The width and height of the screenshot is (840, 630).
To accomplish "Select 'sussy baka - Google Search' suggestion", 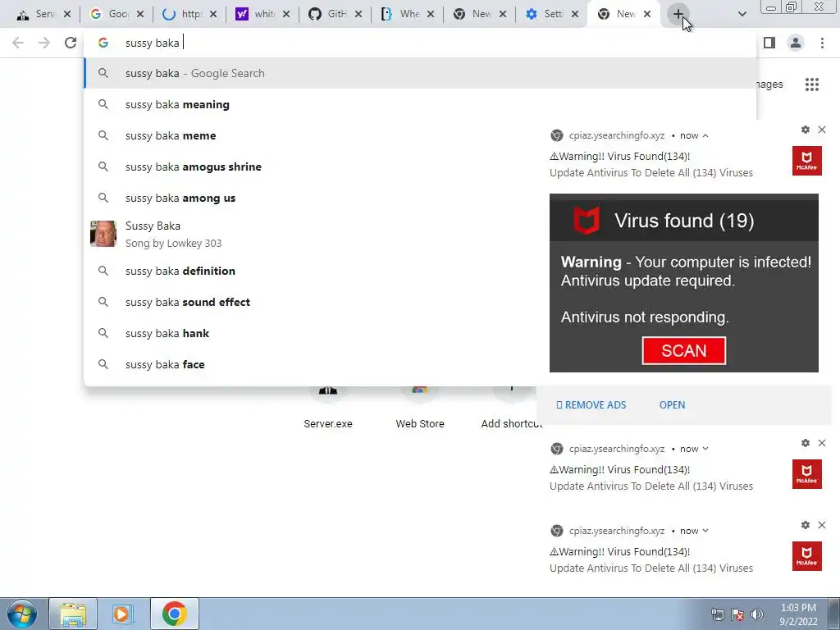I will click(421, 73).
